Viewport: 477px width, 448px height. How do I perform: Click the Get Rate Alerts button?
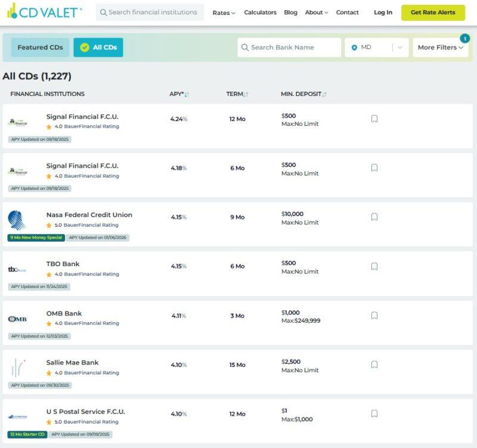click(x=433, y=13)
